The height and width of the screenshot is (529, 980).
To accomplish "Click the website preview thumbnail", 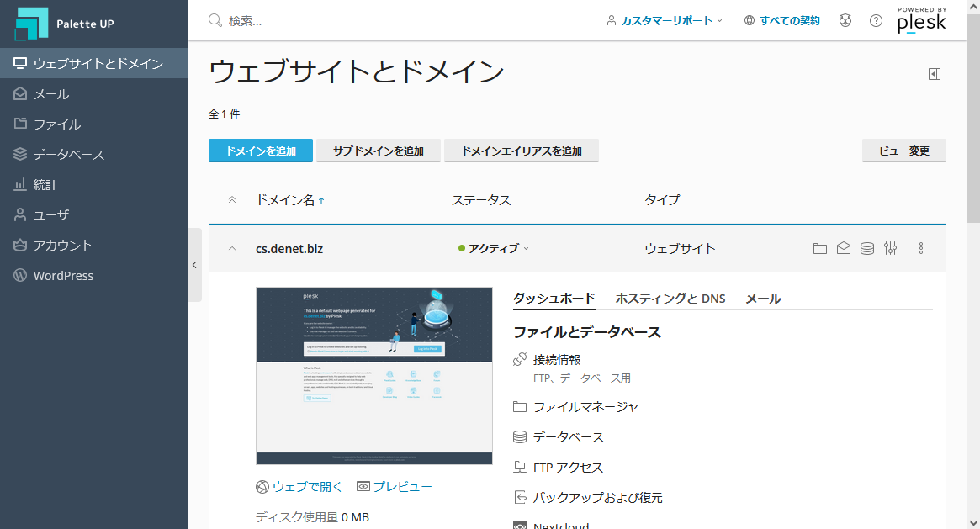I will click(373, 376).
